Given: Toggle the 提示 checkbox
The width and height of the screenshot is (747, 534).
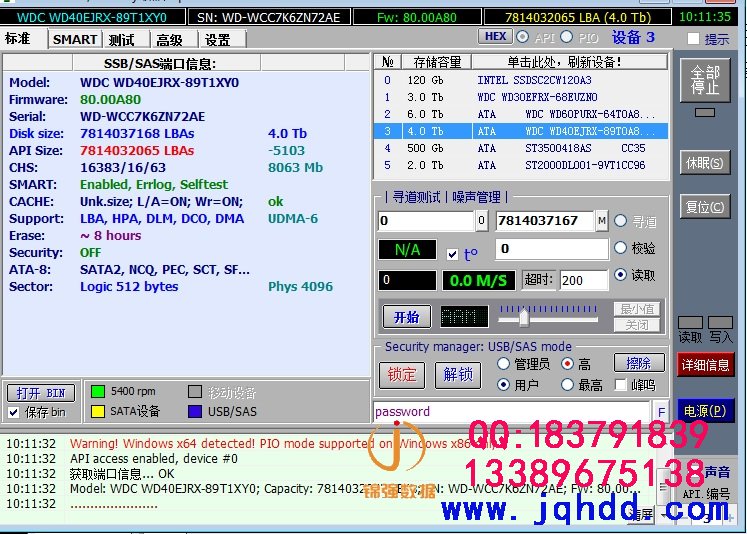Looking at the screenshot, I should click(x=694, y=39).
